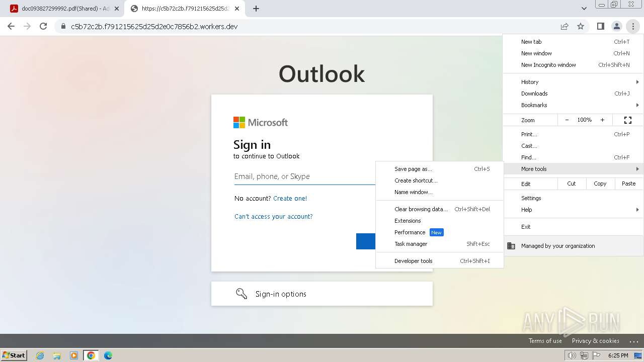Open Microsoft Edge from taskbar
This screenshot has height=362, width=644.
tap(108, 355)
